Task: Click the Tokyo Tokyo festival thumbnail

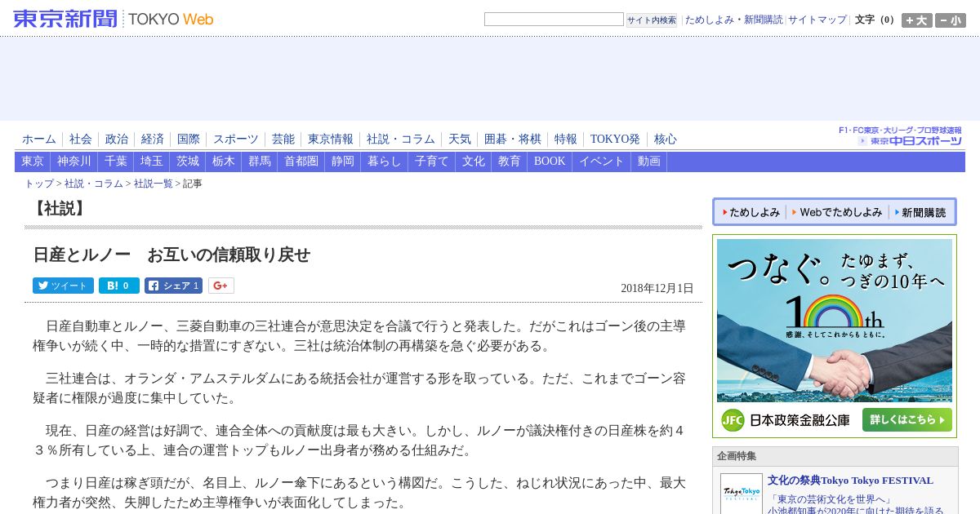Action: [742, 494]
